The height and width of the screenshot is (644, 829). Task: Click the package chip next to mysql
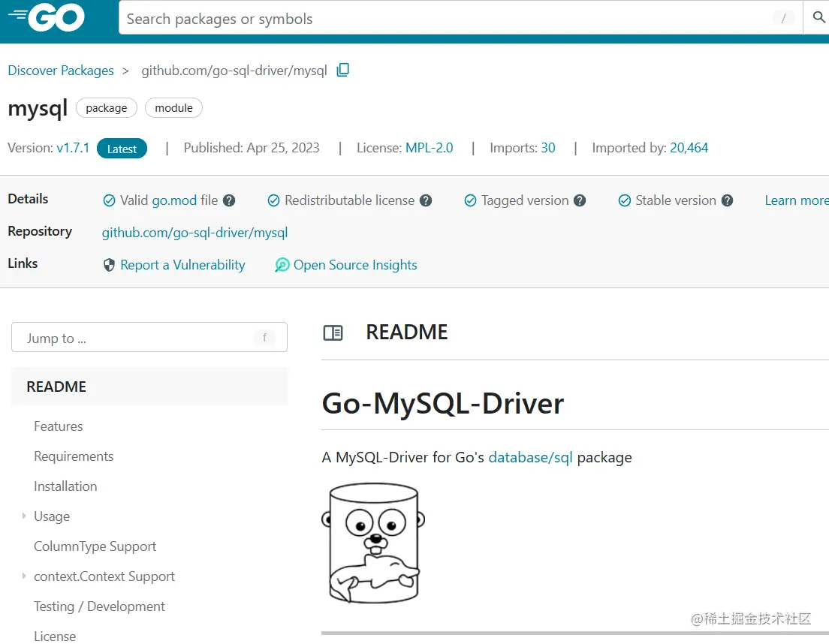tap(107, 108)
